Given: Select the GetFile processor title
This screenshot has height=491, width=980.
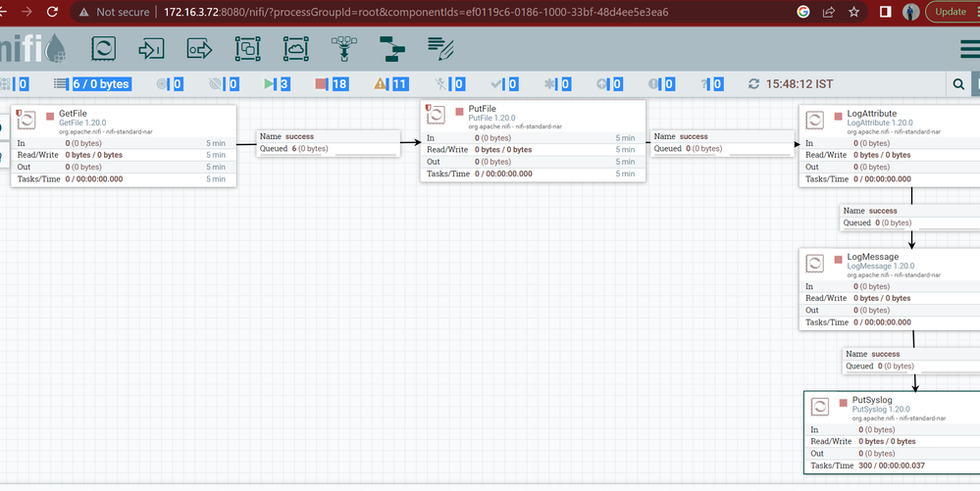Looking at the screenshot, I should (x=74, y=114).
